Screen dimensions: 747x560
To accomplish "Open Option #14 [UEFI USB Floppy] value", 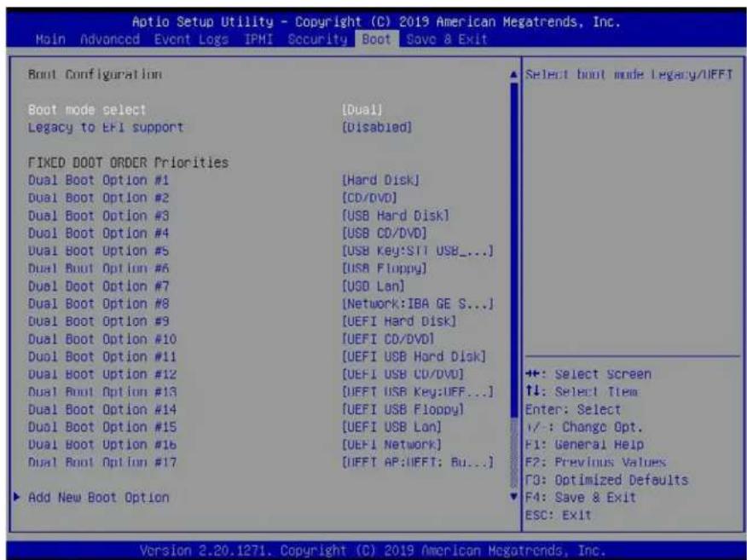I will click(x=403, y=409).
